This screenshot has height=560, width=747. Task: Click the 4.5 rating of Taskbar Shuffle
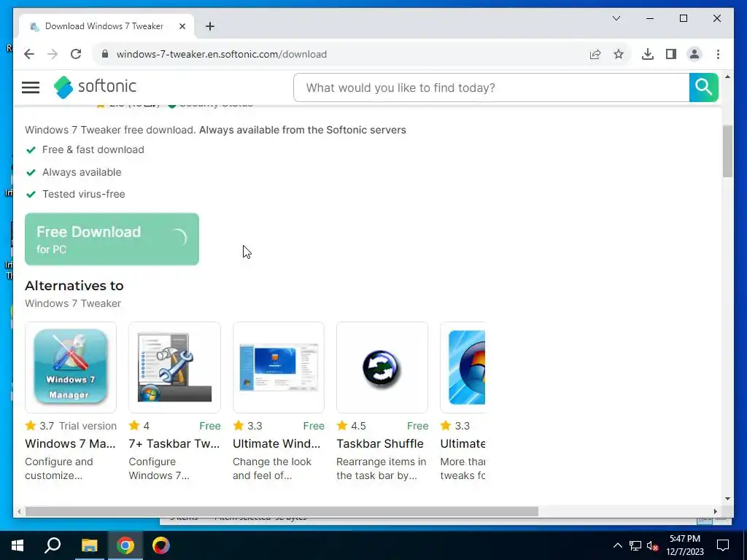358,426
